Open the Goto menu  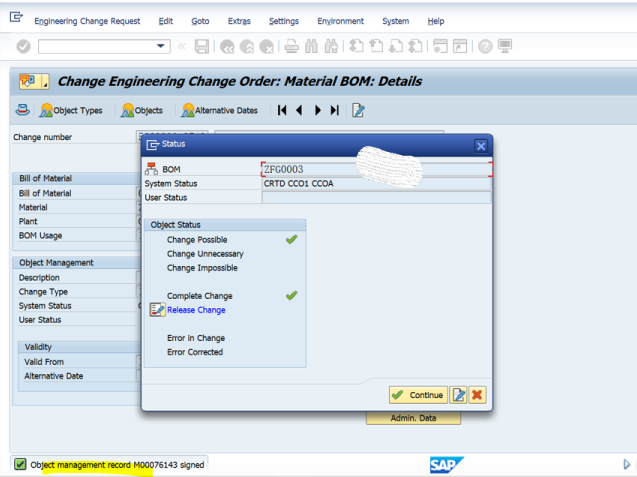coord(200,21)
